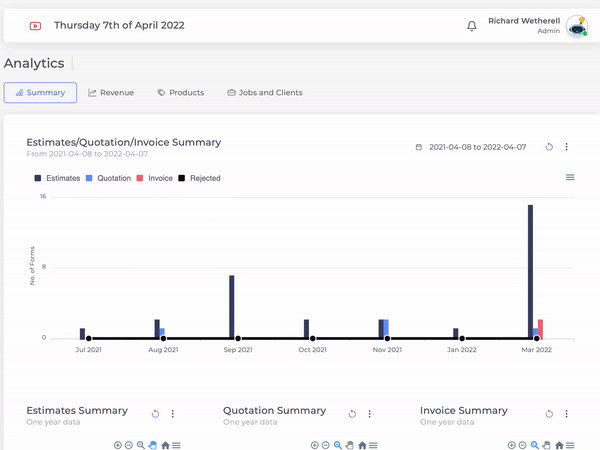Click zoom-in icon on Estimates Summary chart
Image resolution: width=600 pixels, height=450 pixels.
click(x=117, y=445)
